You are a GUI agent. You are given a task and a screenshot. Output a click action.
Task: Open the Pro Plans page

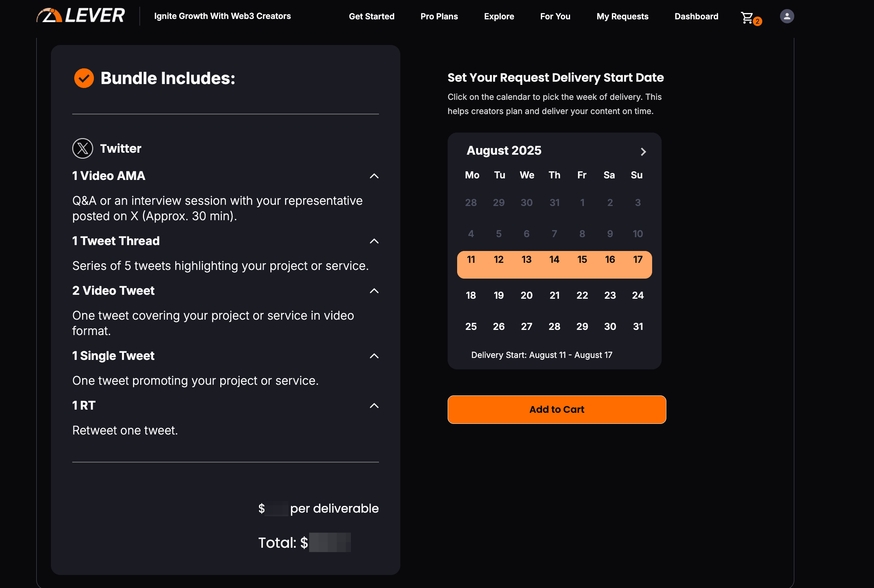439,16
